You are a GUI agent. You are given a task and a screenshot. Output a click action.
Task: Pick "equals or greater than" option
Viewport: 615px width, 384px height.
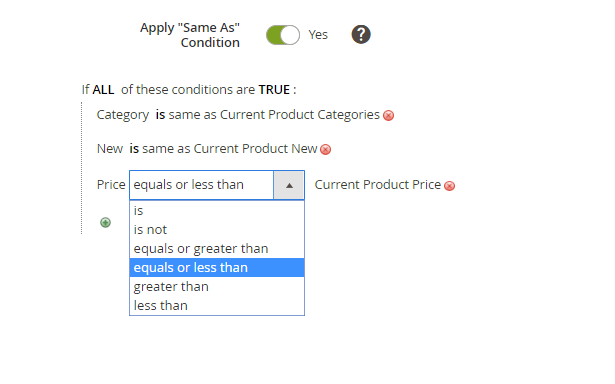point(217,249)
